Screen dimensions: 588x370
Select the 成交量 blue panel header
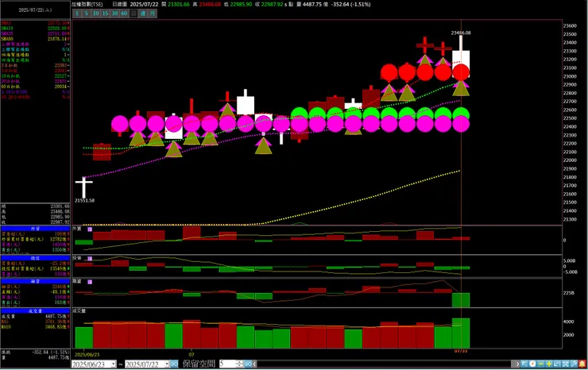(x=35, y=311)
